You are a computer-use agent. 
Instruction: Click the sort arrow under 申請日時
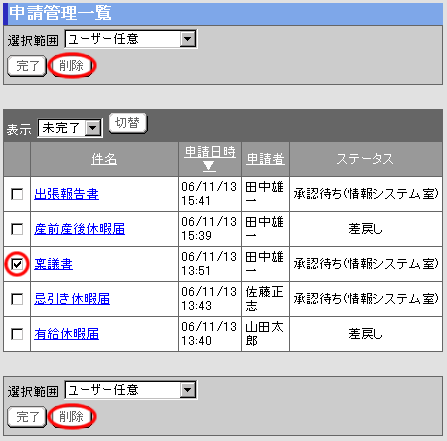click(x=209, y=166)
